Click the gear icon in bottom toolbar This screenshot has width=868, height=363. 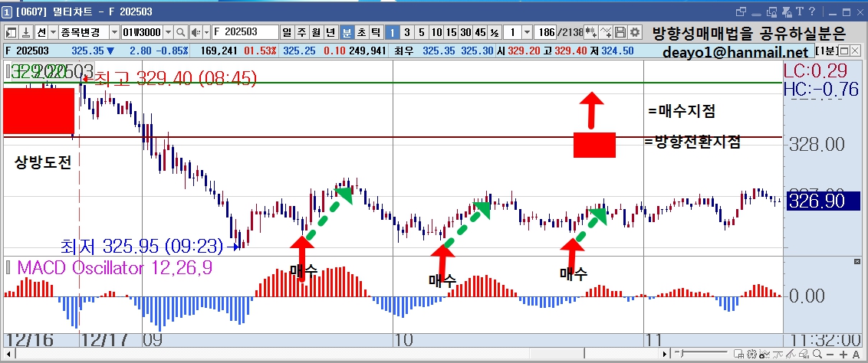(751, 354)
